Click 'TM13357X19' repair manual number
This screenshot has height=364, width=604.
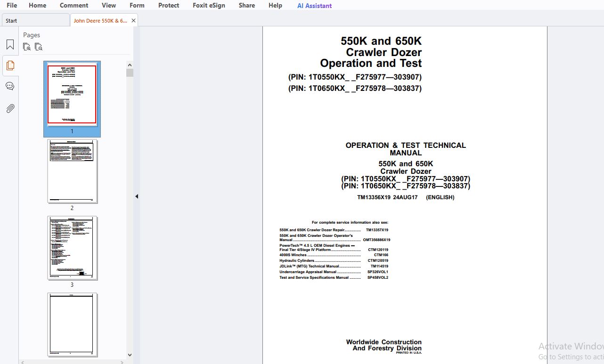coord(377,230)
